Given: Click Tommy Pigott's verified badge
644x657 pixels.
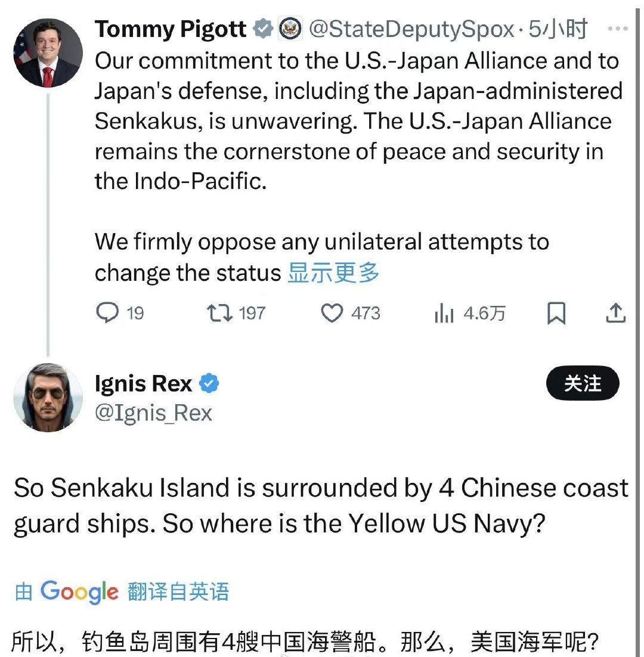Looking at the screenshot, I should pos(262,29).
